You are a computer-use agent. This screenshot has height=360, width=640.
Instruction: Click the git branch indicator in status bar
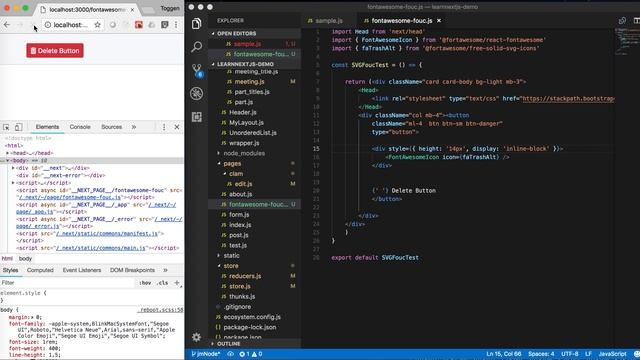click(x=205, y=354)
